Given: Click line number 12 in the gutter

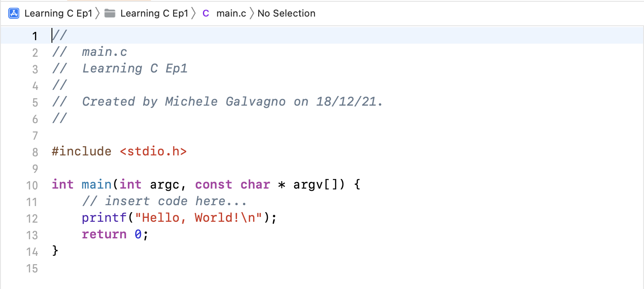Looking at the screenshot, I should (32, 218).
